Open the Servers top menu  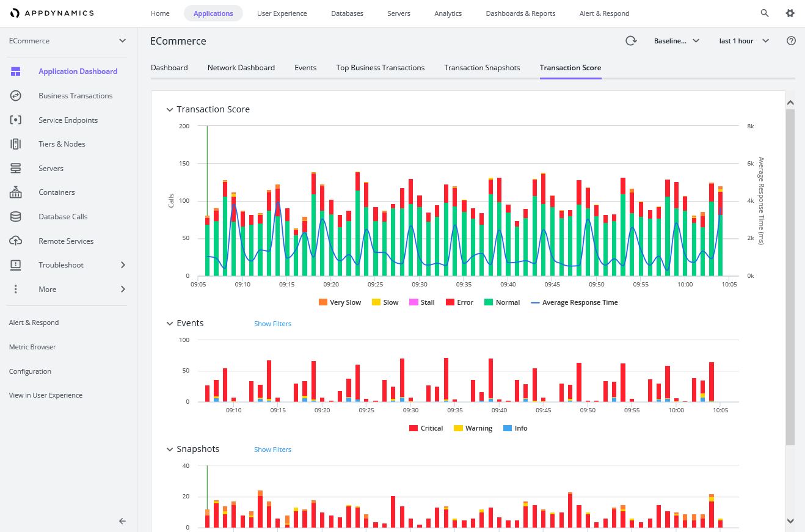click(399, 13)
